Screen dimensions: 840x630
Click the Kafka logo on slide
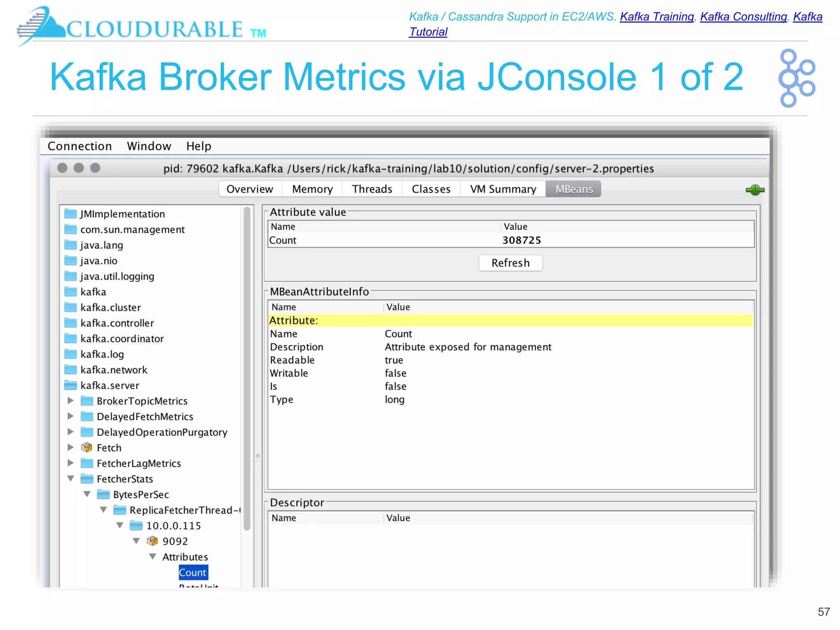click(x=796, y=78)
